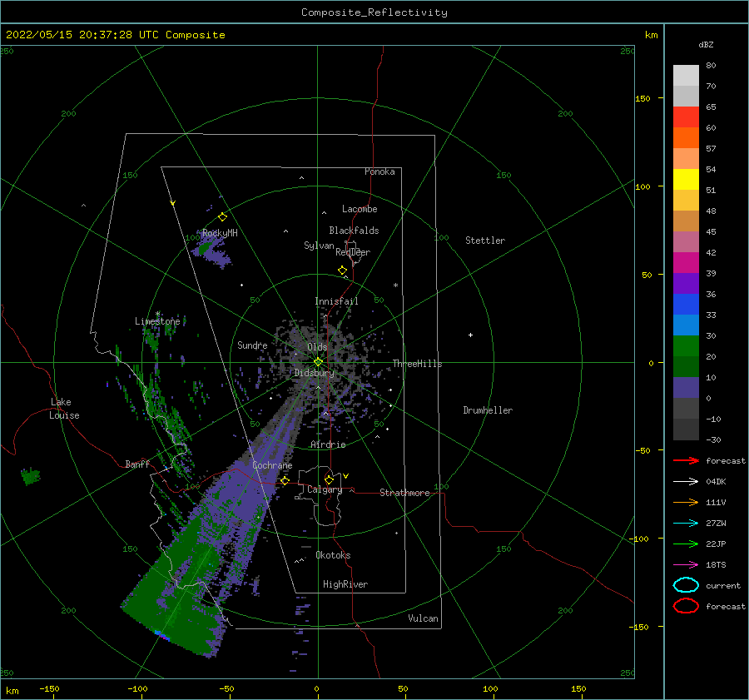The width and height of the screenshot is (749, 700).
Task: Click the Cochrane label
Action: tap(272, 465)
